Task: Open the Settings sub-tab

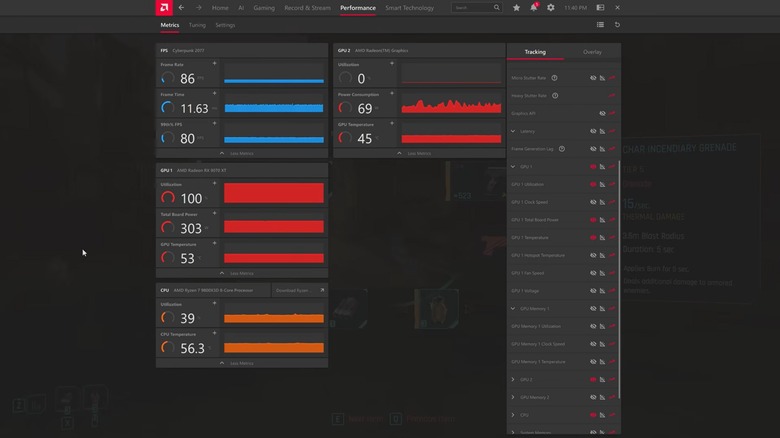Action: point(225,25)
